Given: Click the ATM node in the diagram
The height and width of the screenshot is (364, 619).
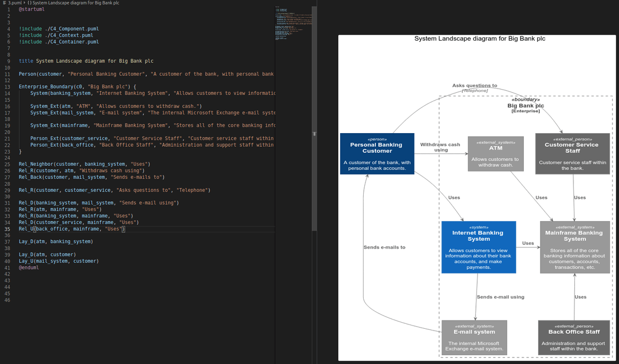Looking at the screenshot, I should [495, 154].
